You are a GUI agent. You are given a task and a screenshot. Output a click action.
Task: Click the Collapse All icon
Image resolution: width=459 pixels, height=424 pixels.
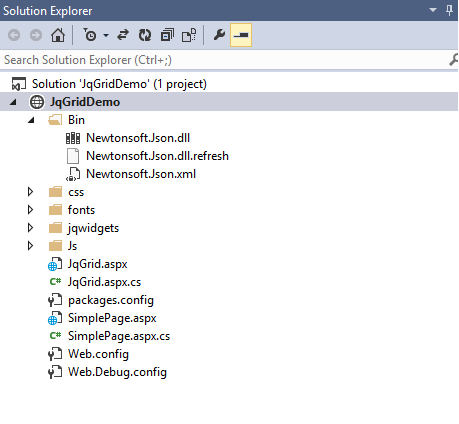(167, 35)
